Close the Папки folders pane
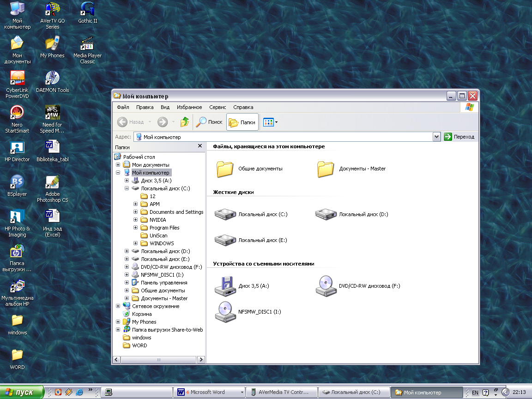The height and width of the screenshot is (399, 532). (x=200, y=146)
